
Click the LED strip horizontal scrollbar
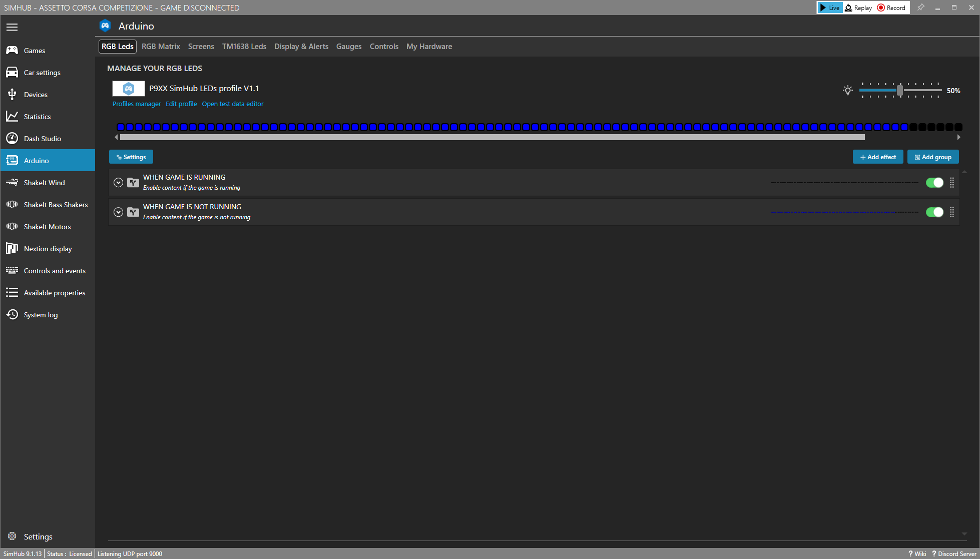tap(493, 137)
